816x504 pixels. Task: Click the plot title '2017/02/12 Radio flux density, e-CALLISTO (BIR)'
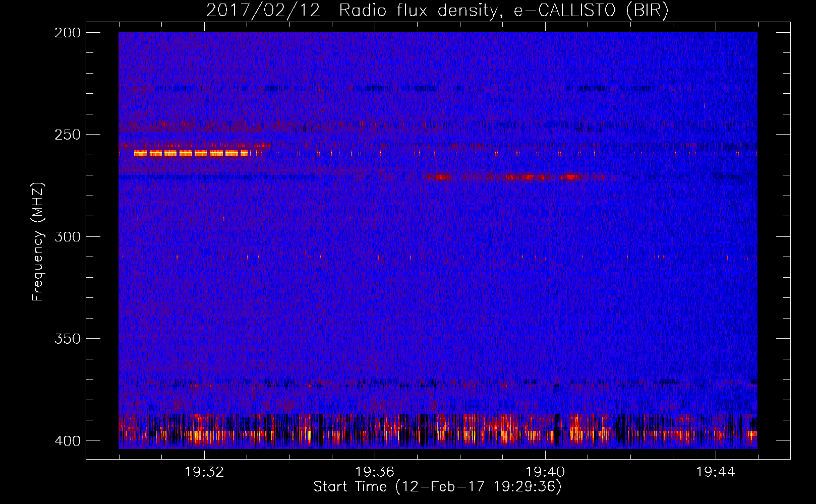(437, 10)
